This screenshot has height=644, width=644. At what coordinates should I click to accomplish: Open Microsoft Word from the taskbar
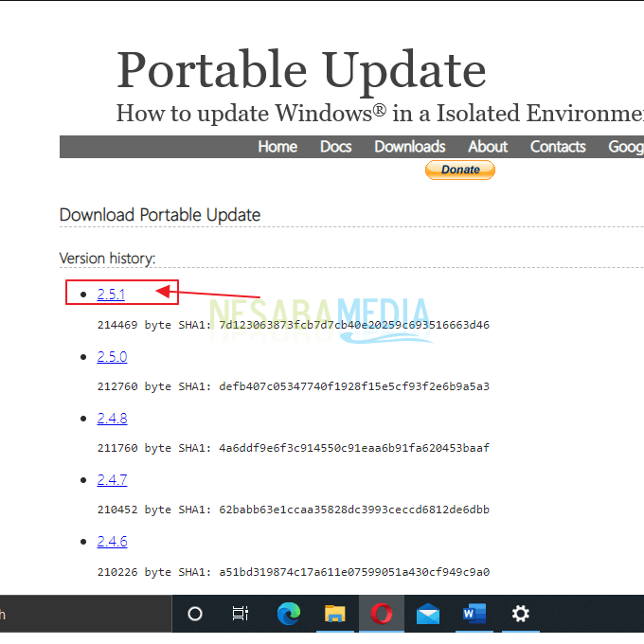point(474,614)
